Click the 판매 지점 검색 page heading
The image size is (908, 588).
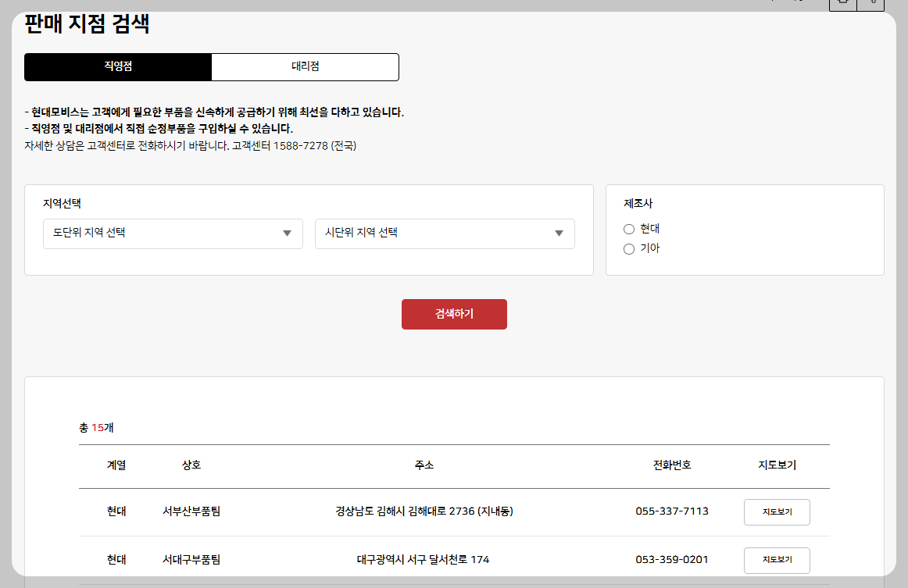pos(87,23)
